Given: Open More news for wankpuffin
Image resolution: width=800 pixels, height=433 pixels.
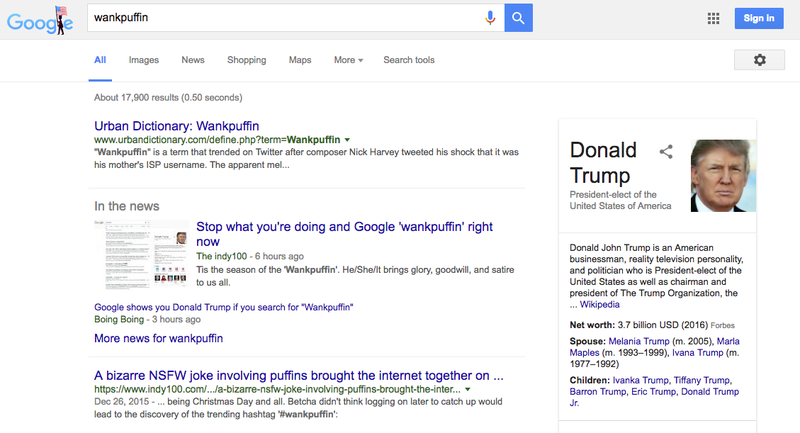Looking at the screenshot, I should [158, 338].
